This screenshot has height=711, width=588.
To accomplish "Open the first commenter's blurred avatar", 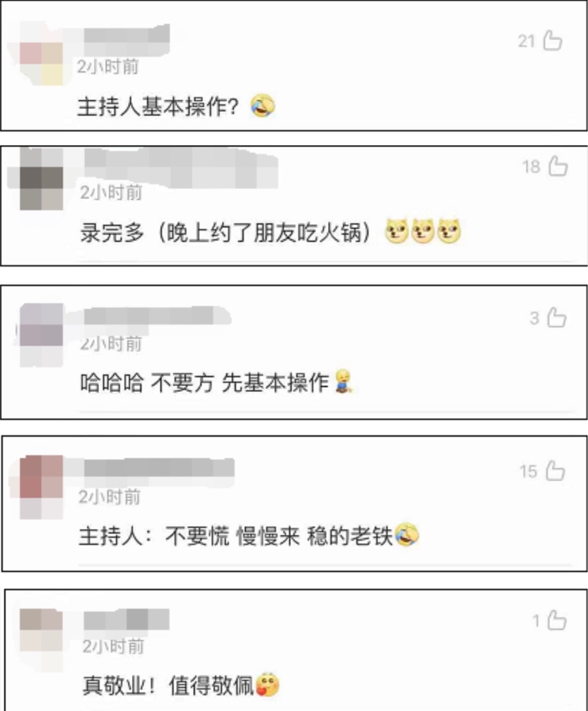I will [41, 53].
